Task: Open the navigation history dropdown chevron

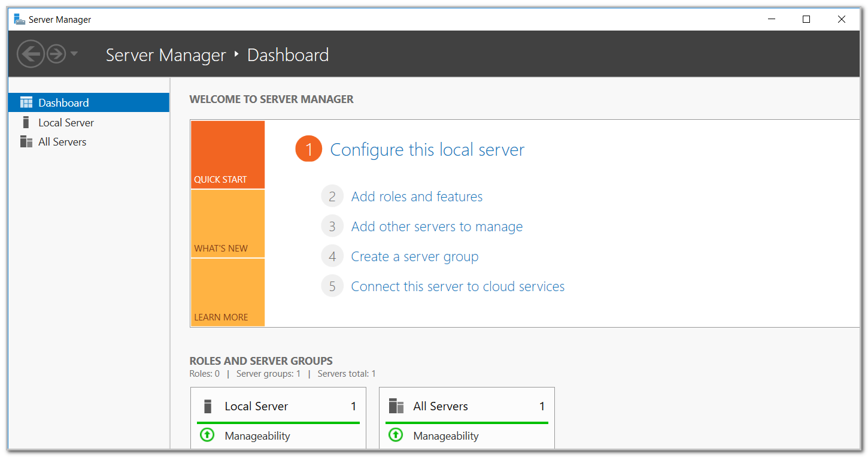Action: (74, 53)
